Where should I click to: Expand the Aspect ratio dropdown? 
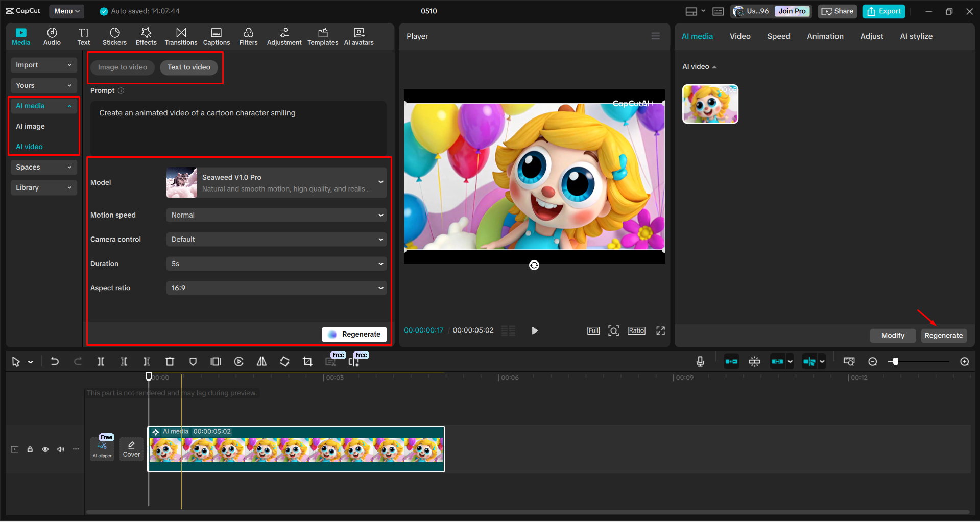coord(276,288)
